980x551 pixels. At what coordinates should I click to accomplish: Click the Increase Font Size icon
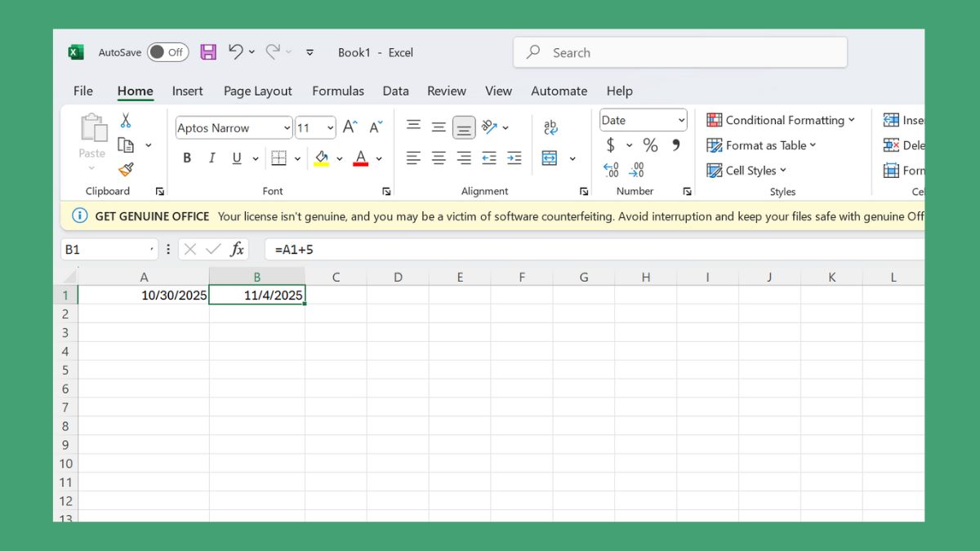tap(349, 127)
